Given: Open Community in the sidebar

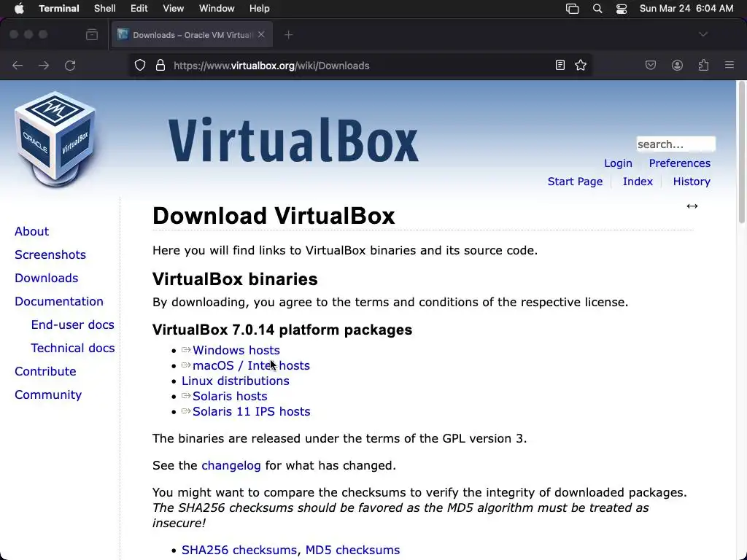Looking at the screenshot, I should pyautogui.click(x=48, y=394).
